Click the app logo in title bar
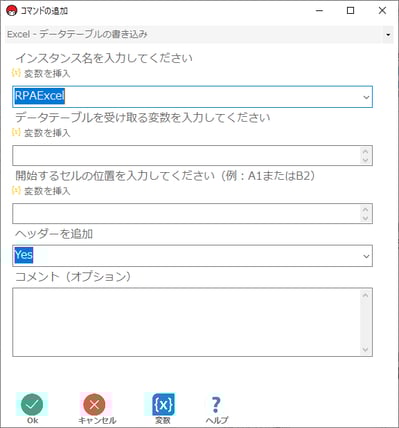The image size is (399, 428). click(x=11, y=11)
